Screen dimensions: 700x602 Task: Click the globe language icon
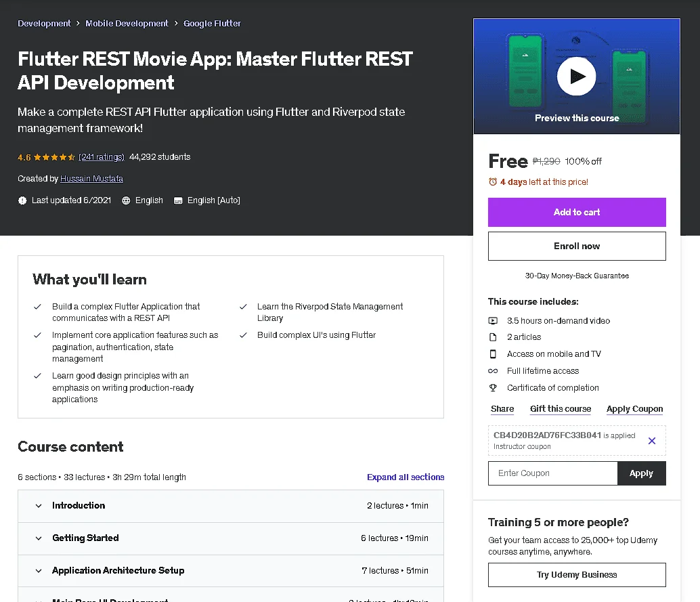point(126,200)
